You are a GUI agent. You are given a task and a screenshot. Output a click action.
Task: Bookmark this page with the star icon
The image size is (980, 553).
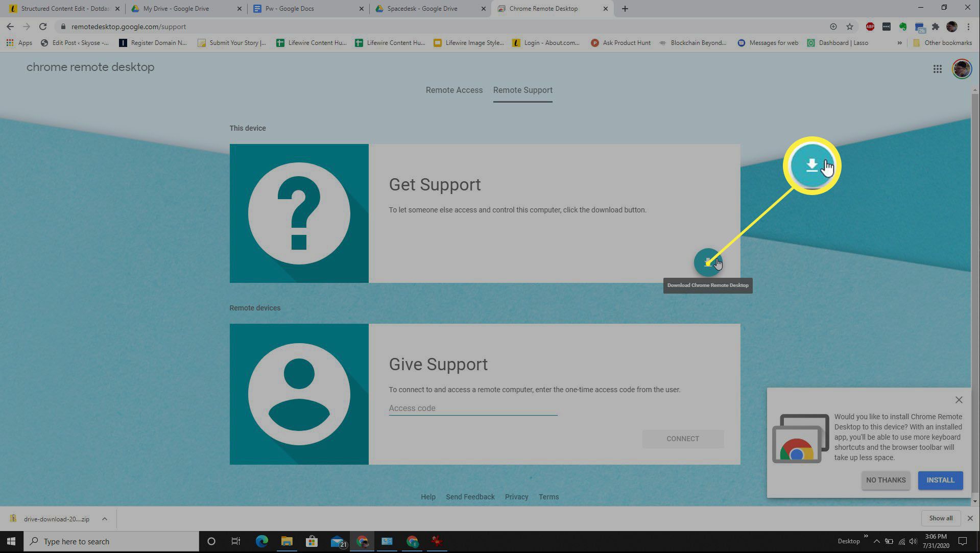click(849, 27)
